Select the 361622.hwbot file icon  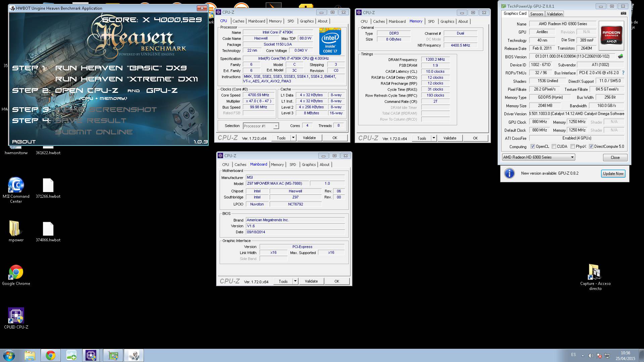coord(48,150)
